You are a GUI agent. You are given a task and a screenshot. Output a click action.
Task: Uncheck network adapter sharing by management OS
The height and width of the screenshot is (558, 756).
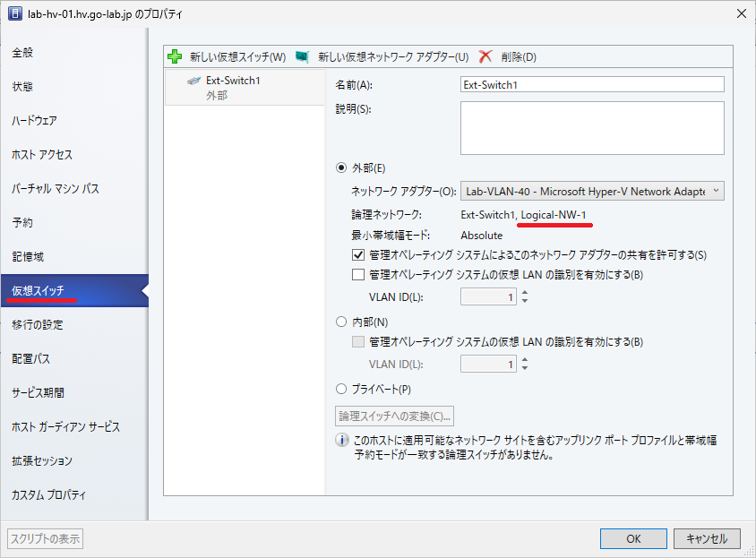click(358, 254)
